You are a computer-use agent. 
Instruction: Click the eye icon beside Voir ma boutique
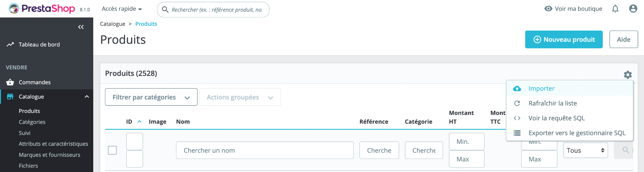[548, 9]
